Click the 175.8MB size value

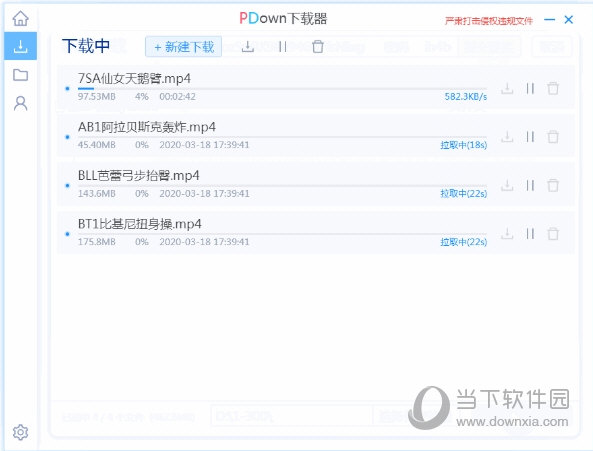[x=96, y=242]
